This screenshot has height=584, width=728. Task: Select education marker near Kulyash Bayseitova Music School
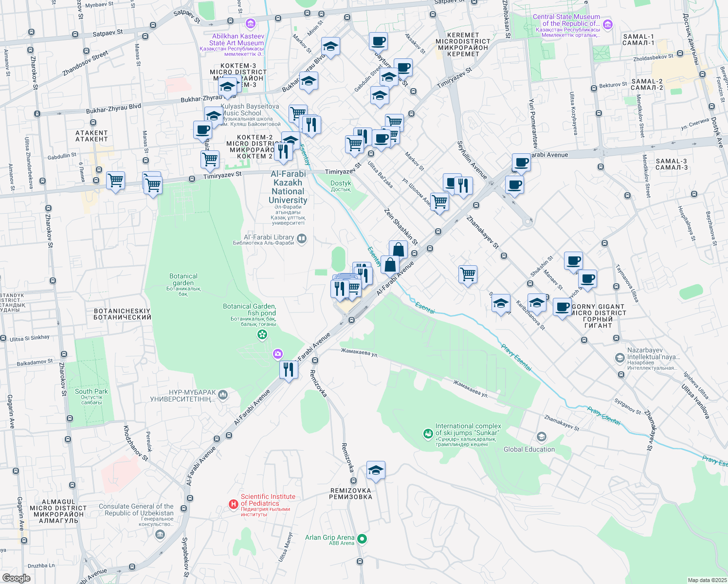(214, 117)
